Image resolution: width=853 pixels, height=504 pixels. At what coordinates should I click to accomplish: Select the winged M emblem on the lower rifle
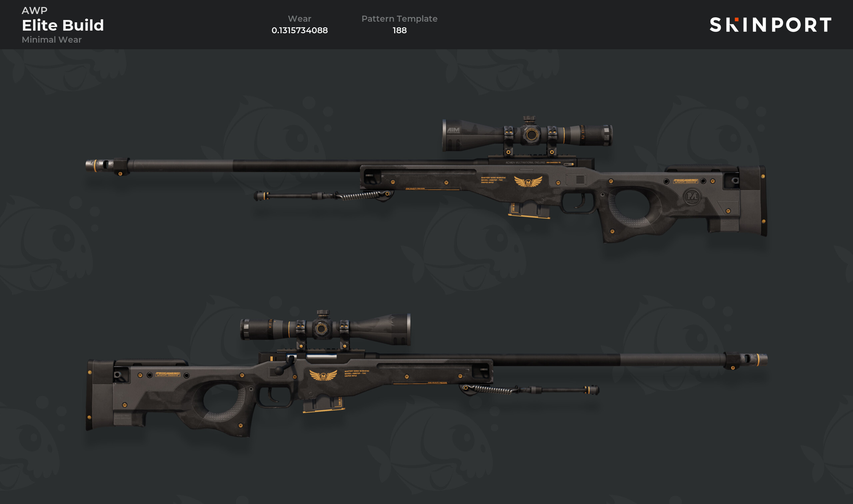coord(323,375)
